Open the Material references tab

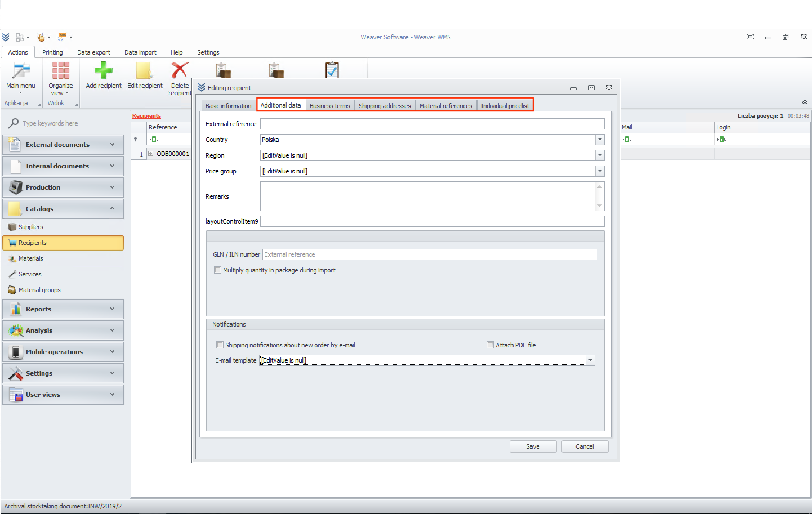click(446, 106)
